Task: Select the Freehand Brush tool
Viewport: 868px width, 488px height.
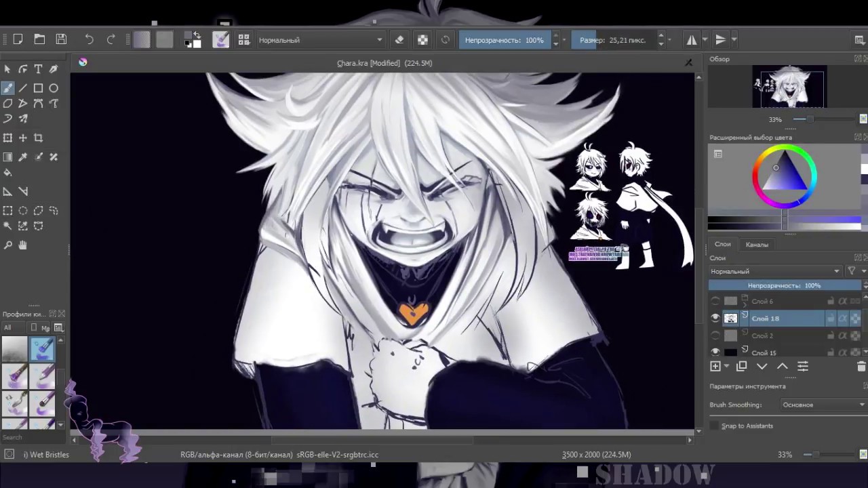Action: coord(7,88)
